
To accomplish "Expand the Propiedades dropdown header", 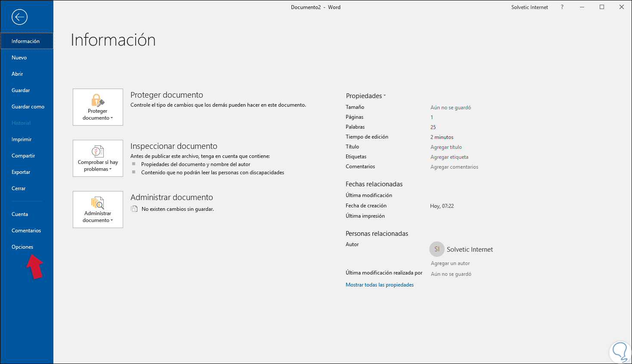I will 366,96.
